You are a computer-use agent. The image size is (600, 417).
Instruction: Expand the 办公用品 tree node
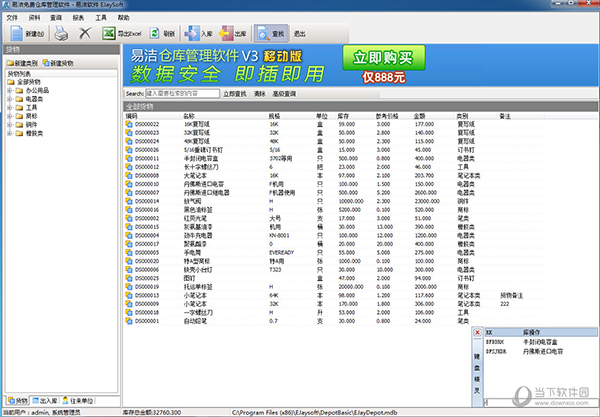click(x=10, y=91)
